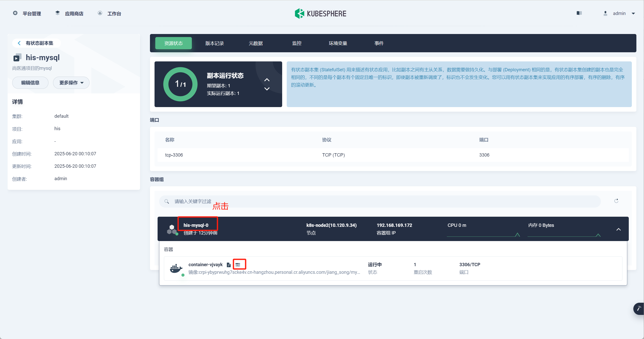Click the 期望副本: 1 text
Image resolution: width=644 pixels, height=339 pixels.
point(218,86)
